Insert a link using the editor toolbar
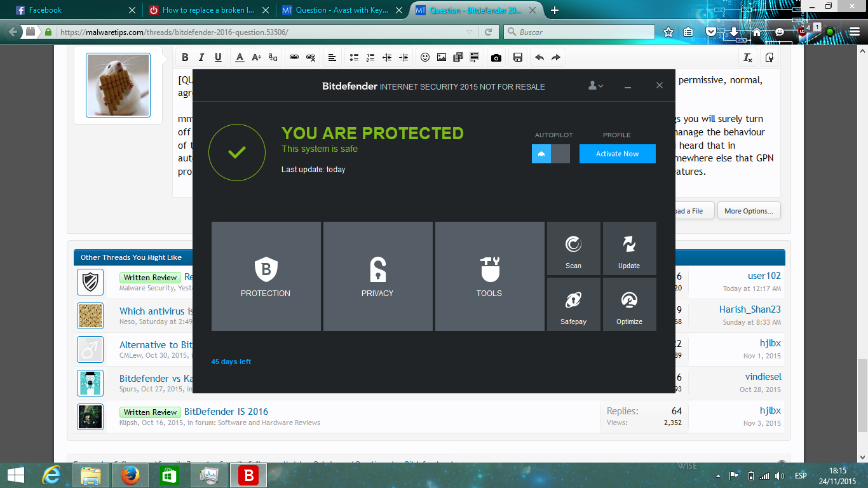Screen dimensions: 868x488 tap(294, 57)
